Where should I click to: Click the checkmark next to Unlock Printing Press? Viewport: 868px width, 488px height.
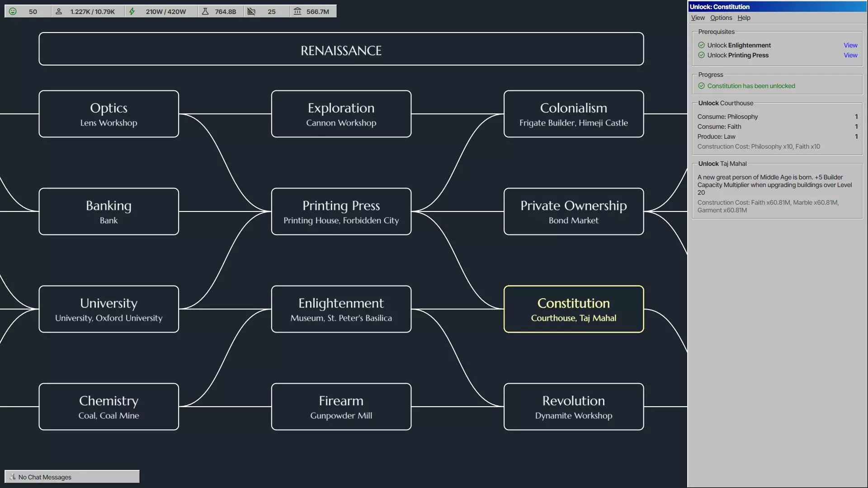click(x=701, y=55)
